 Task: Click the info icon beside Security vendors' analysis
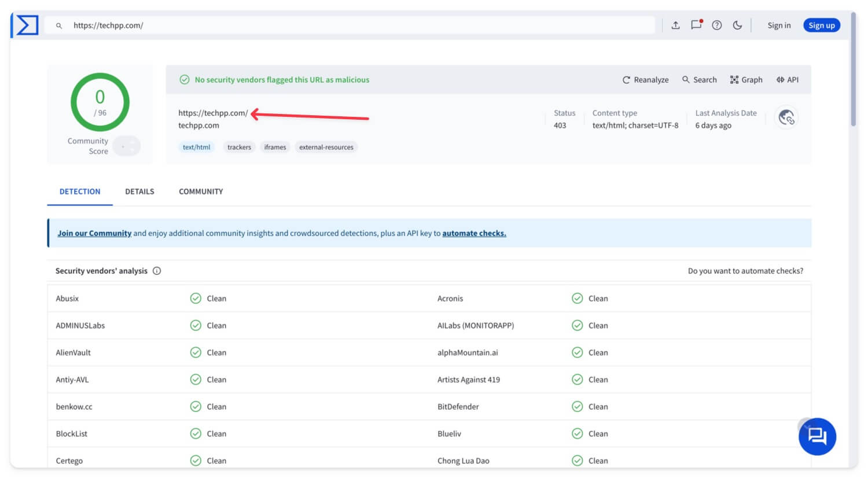157,271
